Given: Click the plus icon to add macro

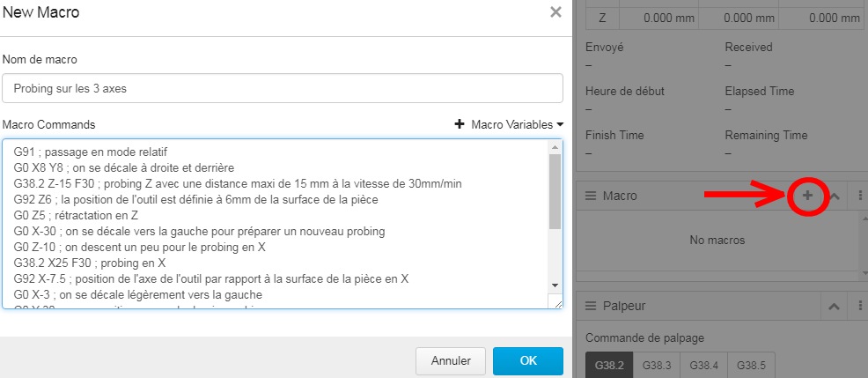Looking at the screenshot, I should pos(807,196).
